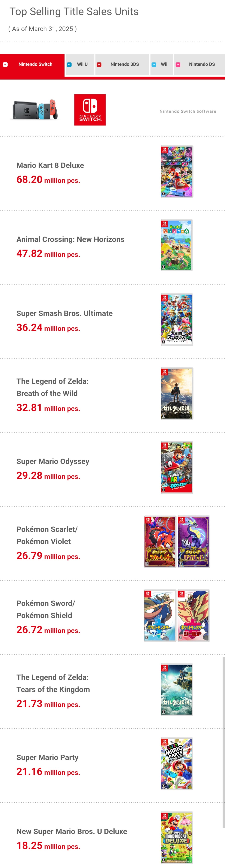Click the Nintendo 3DS red chevron
225x868 pixels.
(x=99, y=65)
